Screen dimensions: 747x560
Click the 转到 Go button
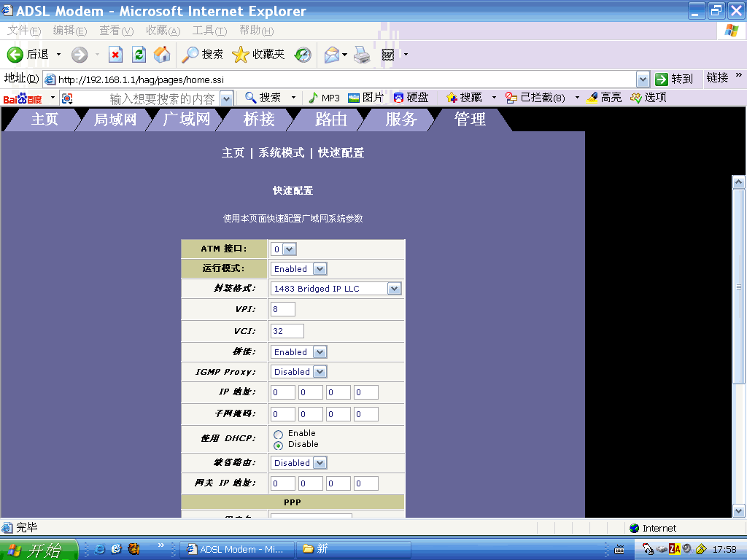(673, 79)
